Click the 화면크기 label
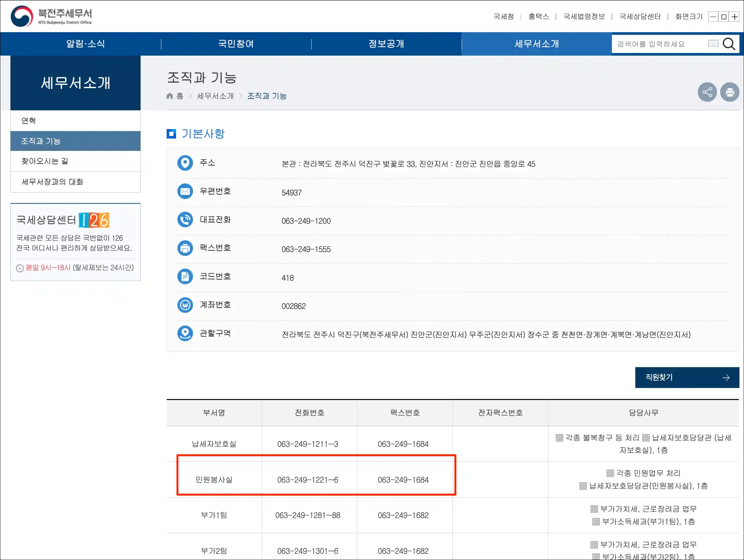Screen dimensions: 744x560 [x=689, y=17]
